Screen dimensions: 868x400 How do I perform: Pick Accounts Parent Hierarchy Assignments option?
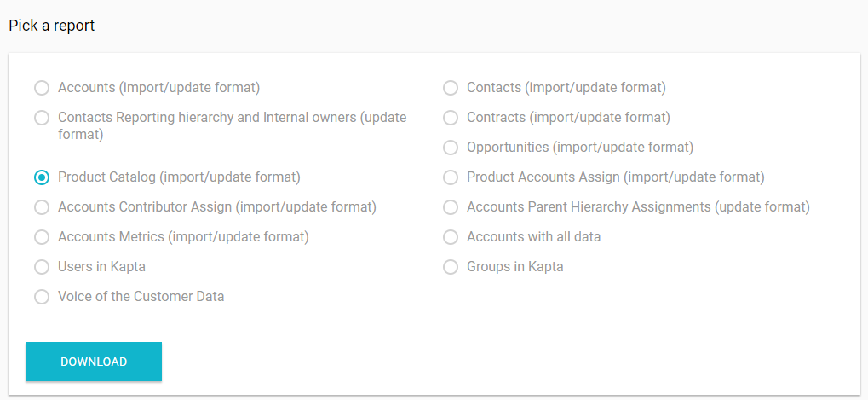click(451, 207)
